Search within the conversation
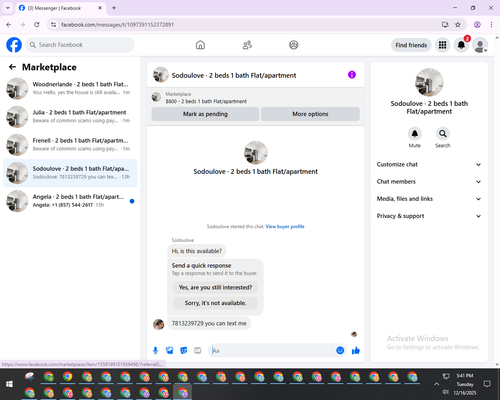This screenshot has height=400, width=500. point(443,134)
